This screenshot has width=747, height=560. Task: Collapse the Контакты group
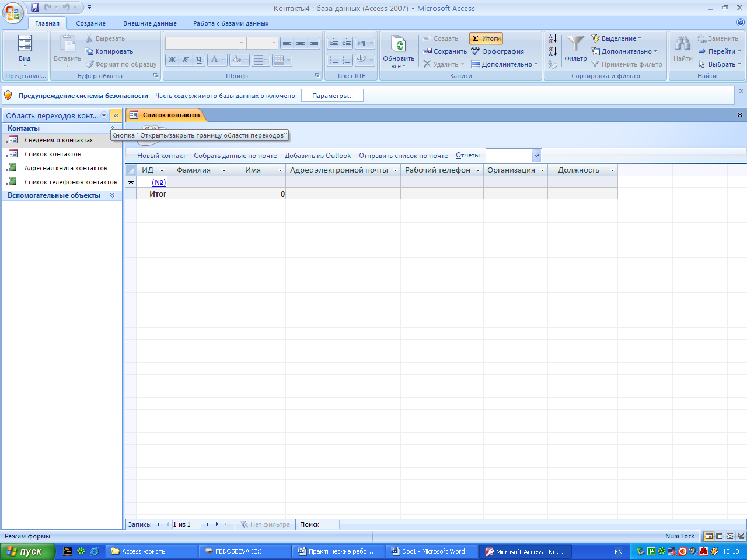[112, 128]
